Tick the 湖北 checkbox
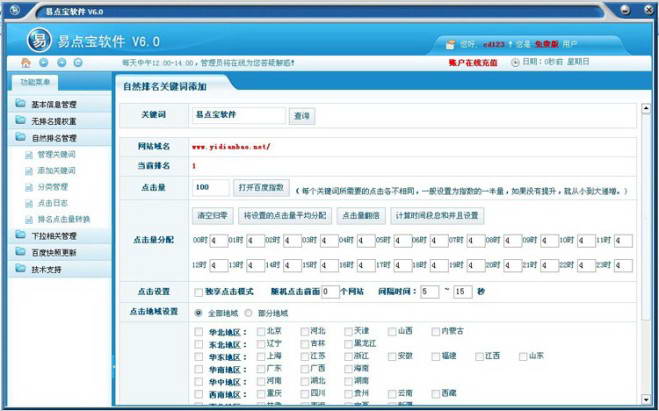 305,382
